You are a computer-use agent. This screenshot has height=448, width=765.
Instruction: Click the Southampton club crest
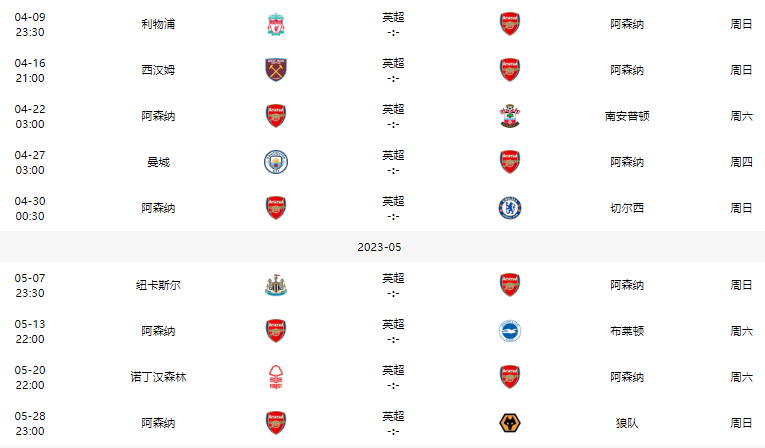tap(510, 116)
